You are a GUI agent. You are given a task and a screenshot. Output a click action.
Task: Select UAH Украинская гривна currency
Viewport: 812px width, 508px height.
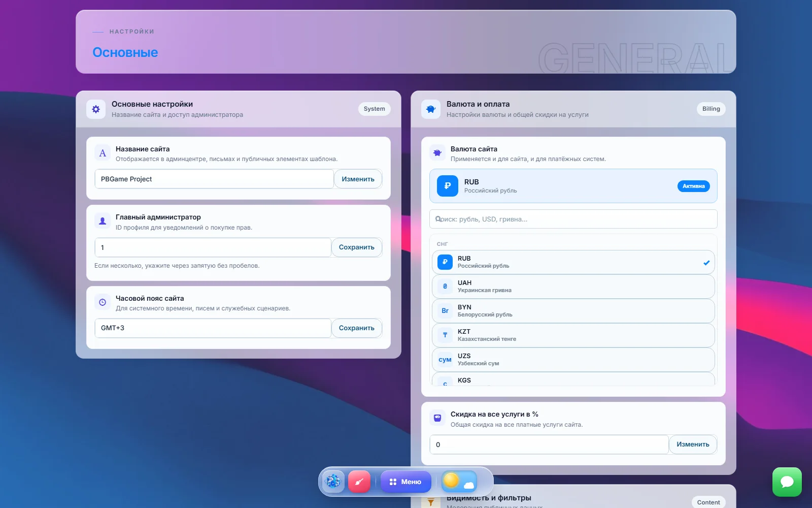[573, 287]
